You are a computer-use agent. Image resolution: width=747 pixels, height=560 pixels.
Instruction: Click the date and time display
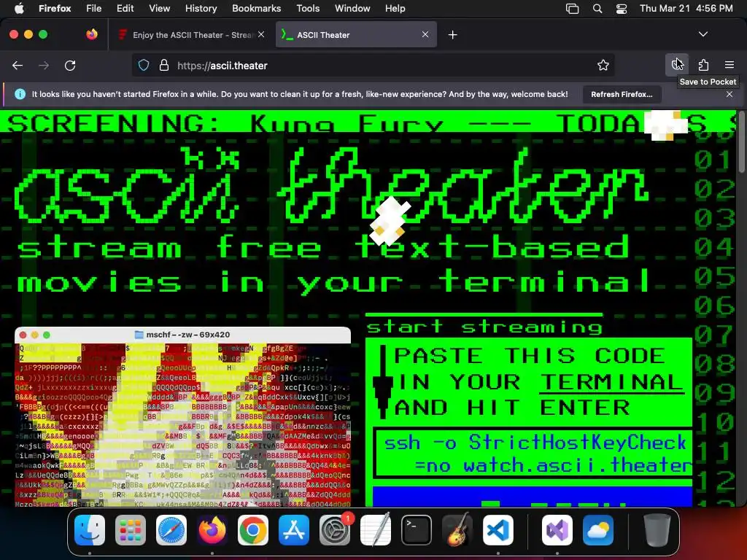[x=686, y=9]
